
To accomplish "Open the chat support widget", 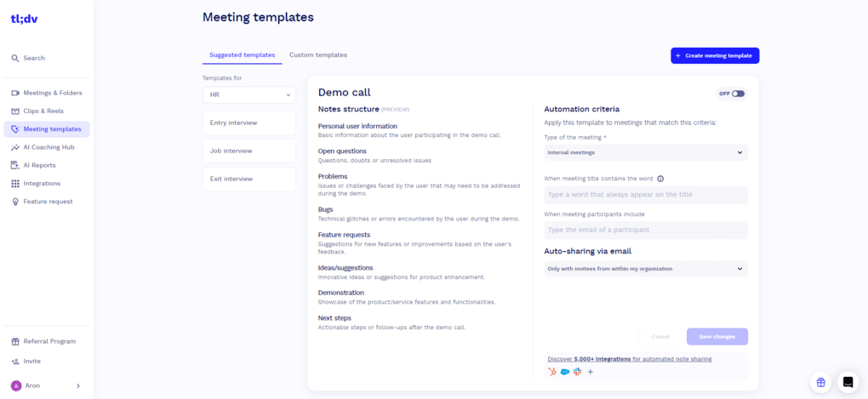I will tap(848, 382).
